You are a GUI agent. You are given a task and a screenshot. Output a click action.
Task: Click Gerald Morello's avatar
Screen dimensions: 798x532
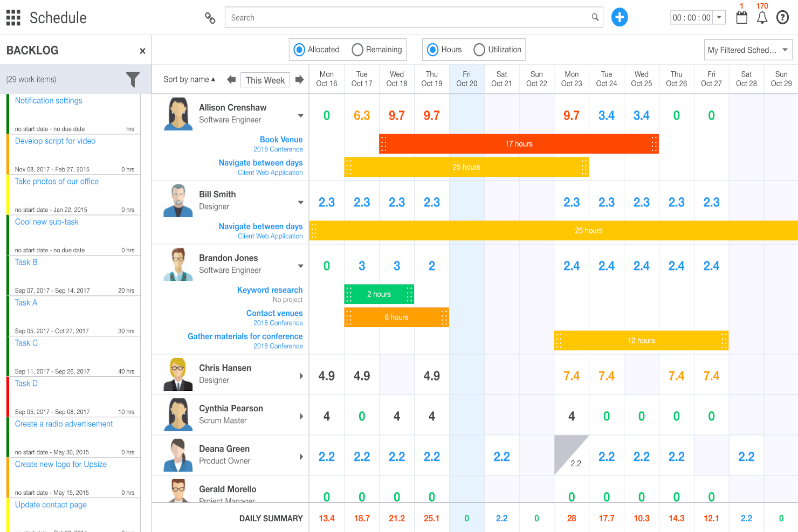[x=178, y=490]
